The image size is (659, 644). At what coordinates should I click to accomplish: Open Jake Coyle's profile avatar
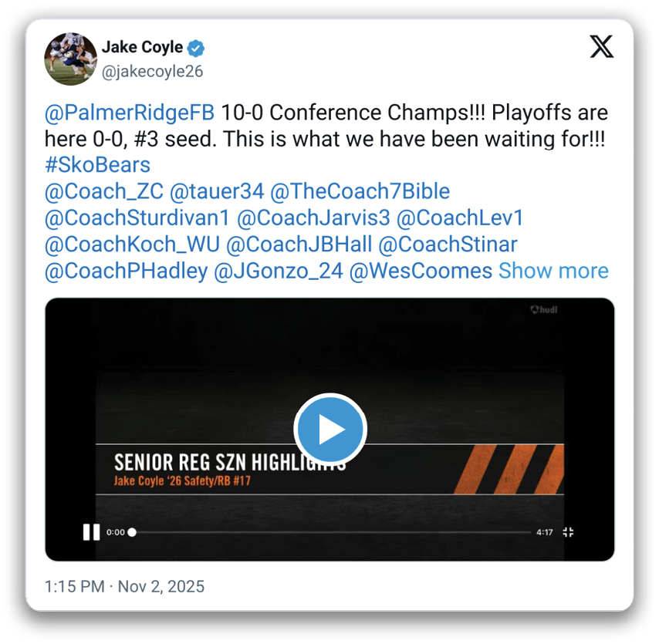(x=70, y=59)
